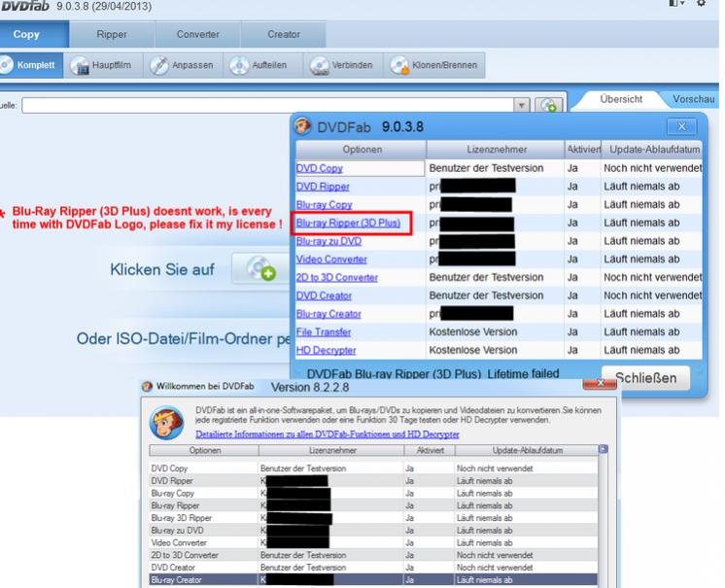Close the Willkommen bei DVDFab window
This screenshot has width=725, height=588.
point(600,383)
